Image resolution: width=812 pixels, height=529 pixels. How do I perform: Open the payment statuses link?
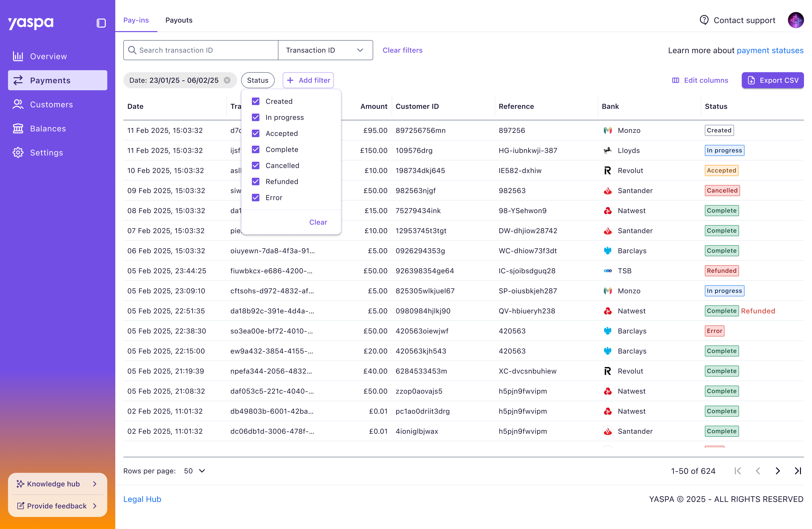(770, 50)
